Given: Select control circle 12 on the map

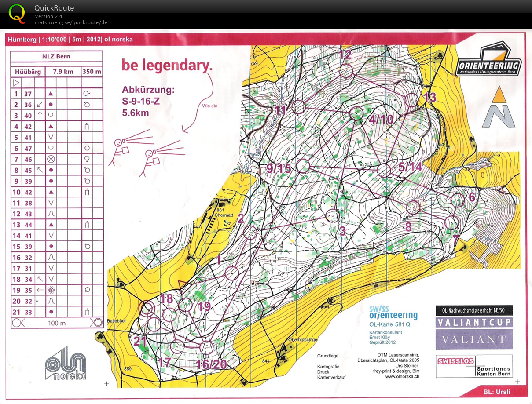Looking at the screenshot, I should [x=347, y=70].
